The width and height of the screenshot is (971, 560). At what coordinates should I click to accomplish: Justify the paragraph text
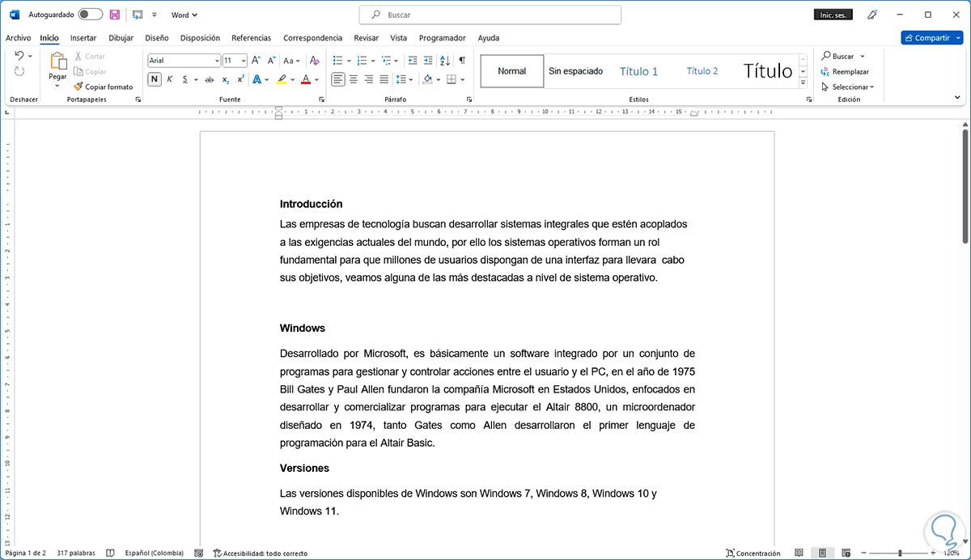384,79
